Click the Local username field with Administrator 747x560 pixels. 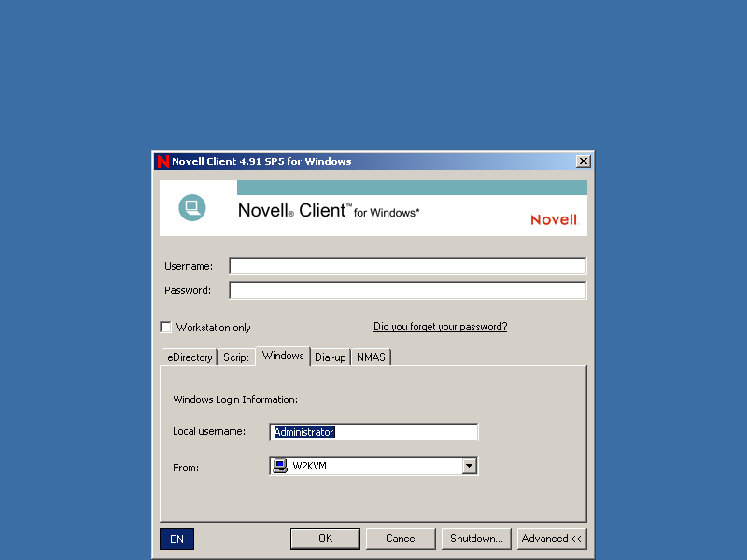[374, 432]
